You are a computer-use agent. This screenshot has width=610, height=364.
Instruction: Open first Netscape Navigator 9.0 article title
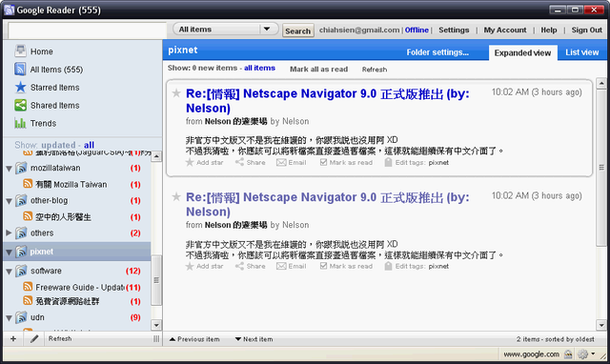pyautogui.click(x=328, y=100)
